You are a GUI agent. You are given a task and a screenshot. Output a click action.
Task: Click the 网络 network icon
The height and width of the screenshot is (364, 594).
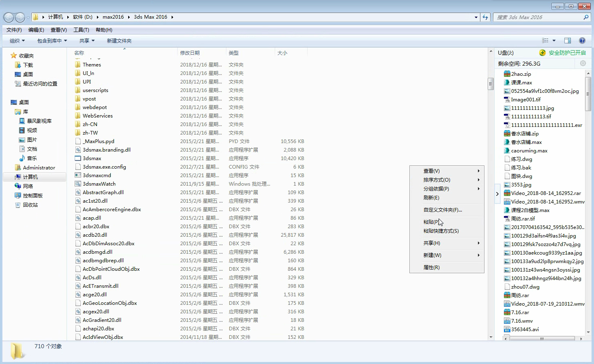click(x=18, y=186)
